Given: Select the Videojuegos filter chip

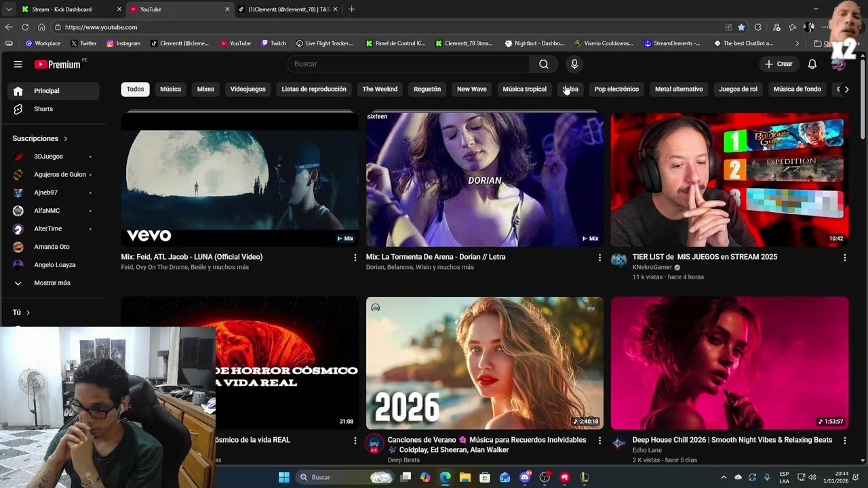Looking at the screenshot, I should point(248,89).
